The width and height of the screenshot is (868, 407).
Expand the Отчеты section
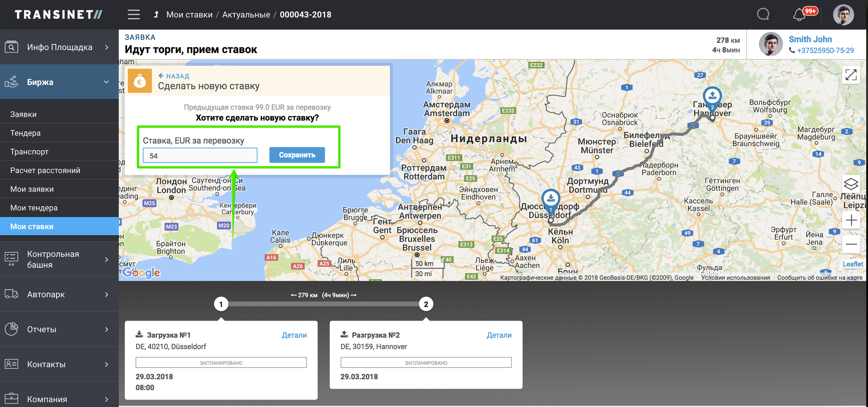pyautogui.click(x=59, y=329)
